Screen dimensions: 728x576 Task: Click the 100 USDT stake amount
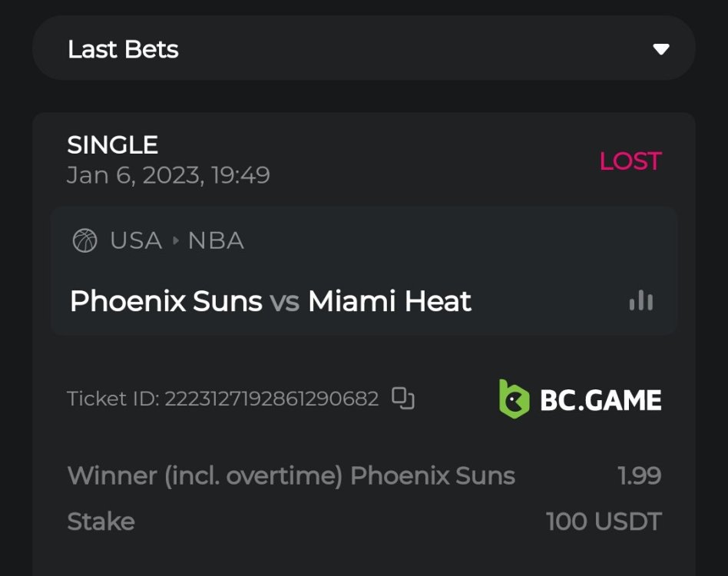[x=604, y=522]
